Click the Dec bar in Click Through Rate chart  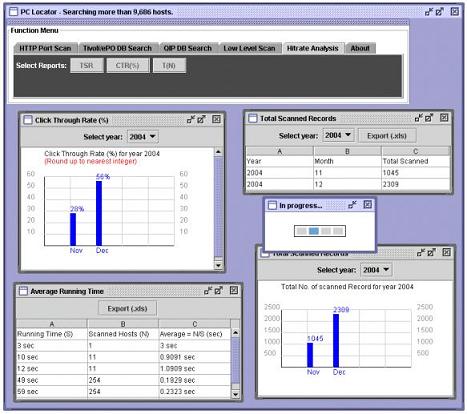click(99, 213)
